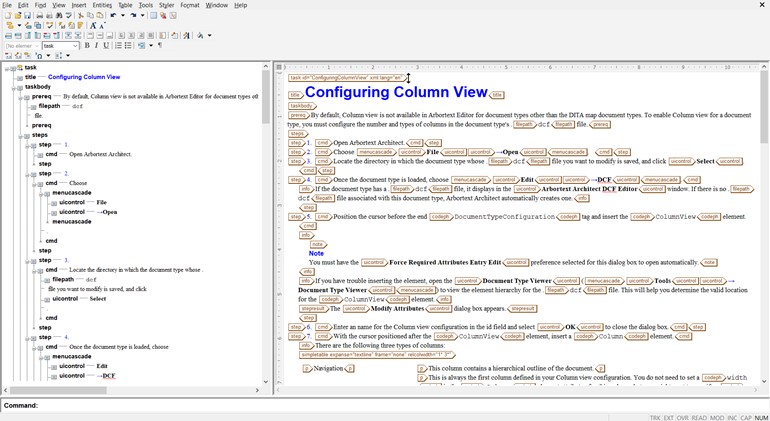Copy the selection with the copy icon
Viewport: 770px width, 421px height.
[x=90, y=16]
